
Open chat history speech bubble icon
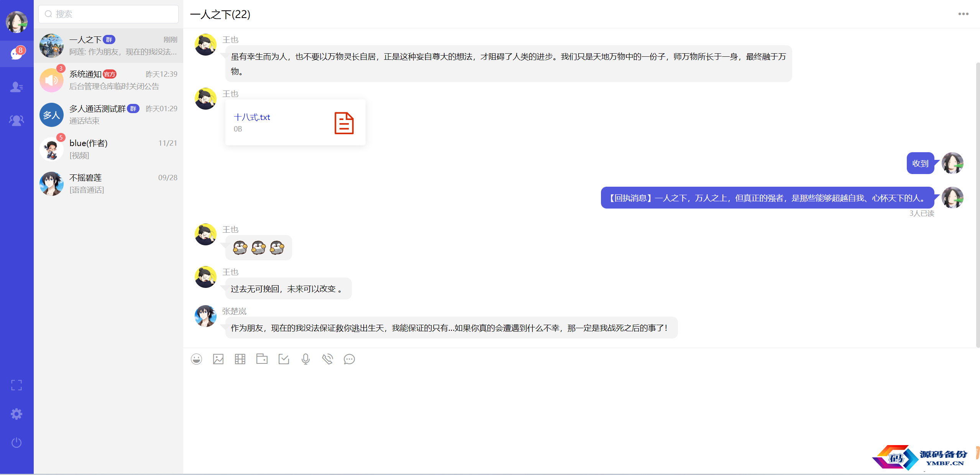point(349,359)
